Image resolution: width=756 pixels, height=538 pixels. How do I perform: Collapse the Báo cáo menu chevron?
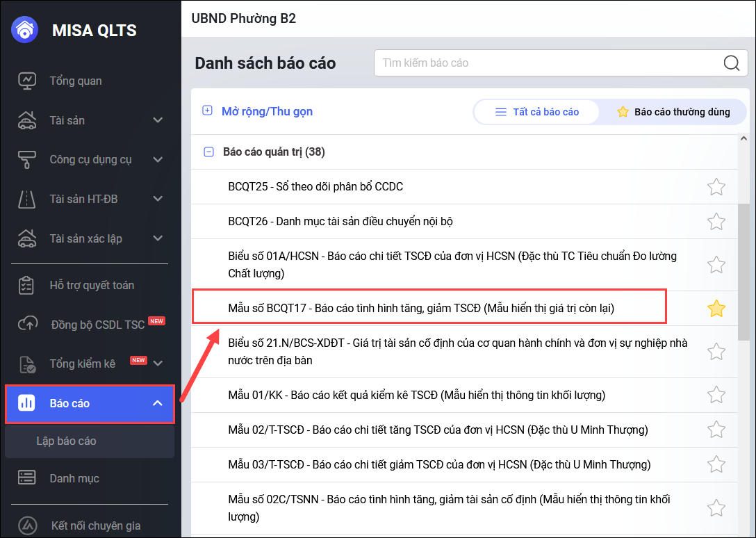point(158,403)
